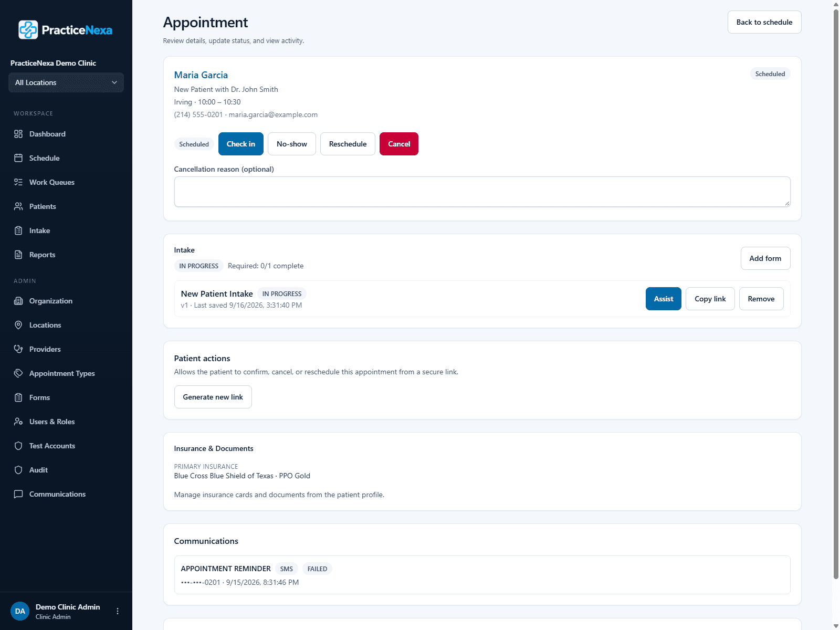Click Back to schedule button
The height and width of the screenshot is (630, 840).
click(764, 22)
